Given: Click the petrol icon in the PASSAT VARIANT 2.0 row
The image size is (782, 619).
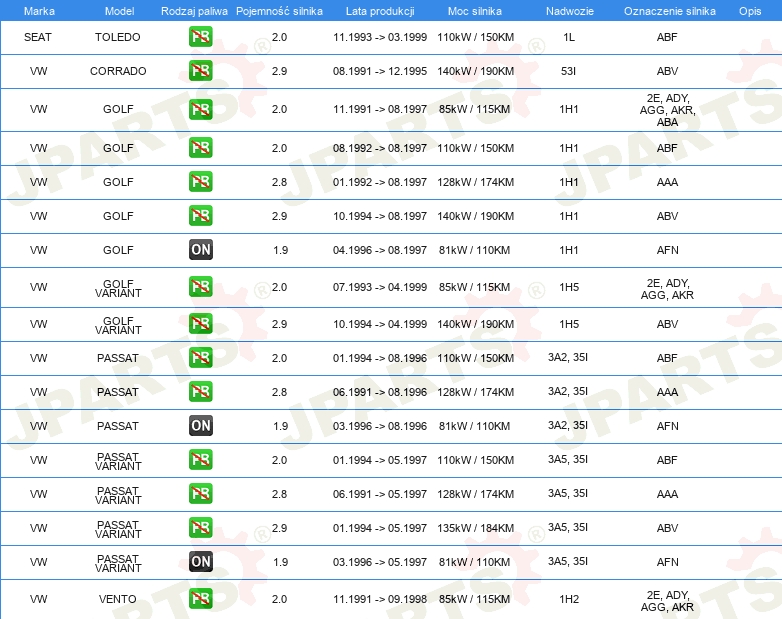Looking at the screenshot, I should (200, 459).
